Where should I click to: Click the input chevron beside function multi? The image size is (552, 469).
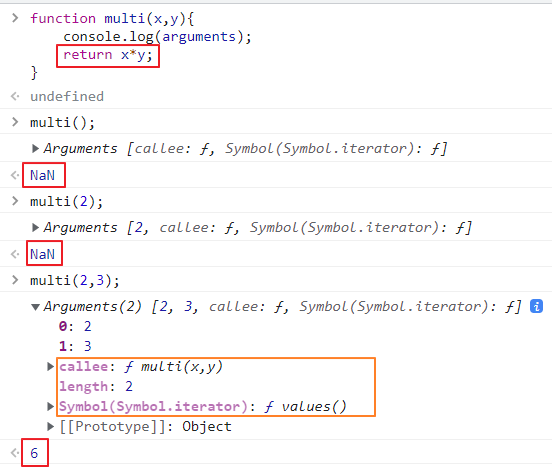coord(15,18)
